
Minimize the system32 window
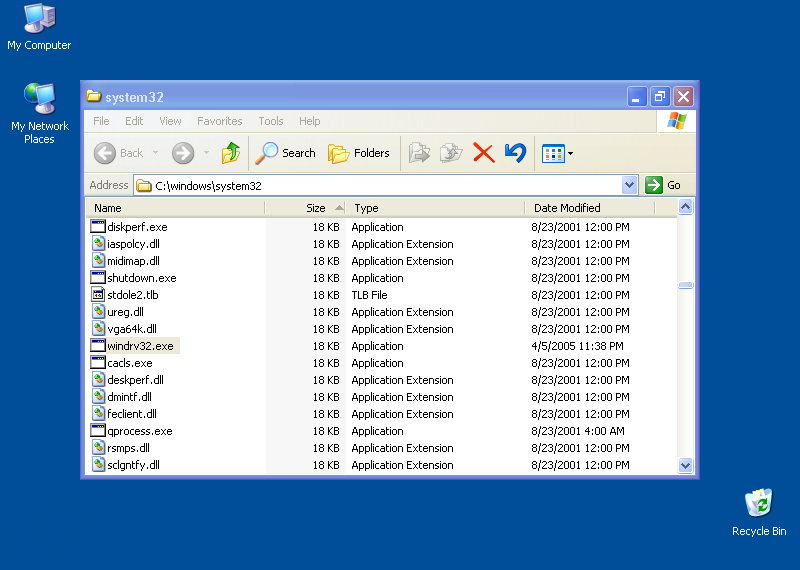pos(637,96)
